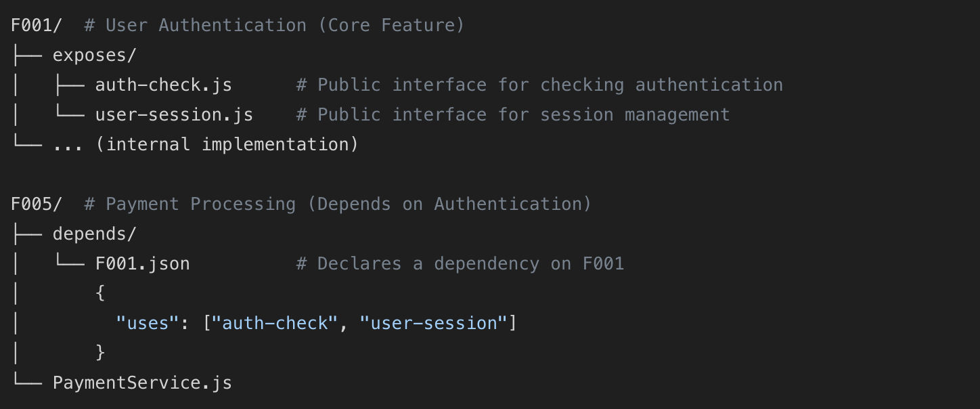Image resolution: width=980 pixels, height=409 pixels.
Task: Click the '# Declares a dependency on F001' comment
Action: (460, 263)
